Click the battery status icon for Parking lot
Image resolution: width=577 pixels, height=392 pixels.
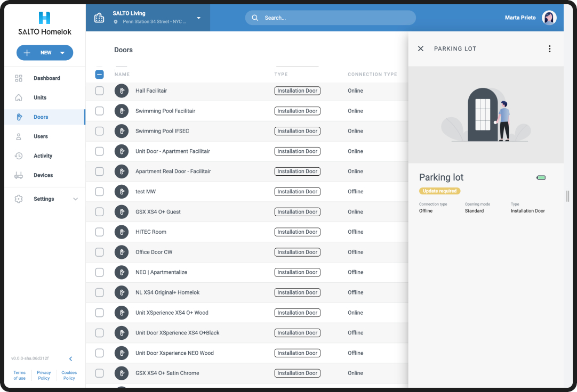[x=541, y=178]
